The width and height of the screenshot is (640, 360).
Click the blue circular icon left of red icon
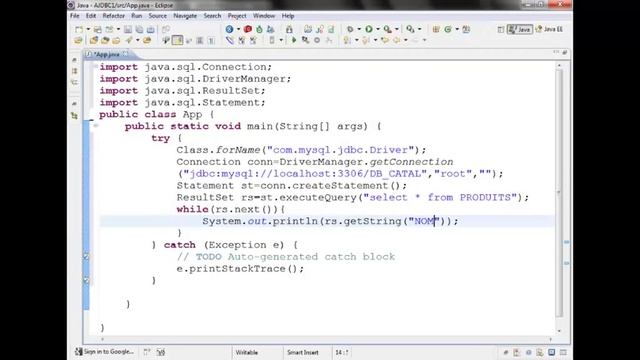click(229, 29)
